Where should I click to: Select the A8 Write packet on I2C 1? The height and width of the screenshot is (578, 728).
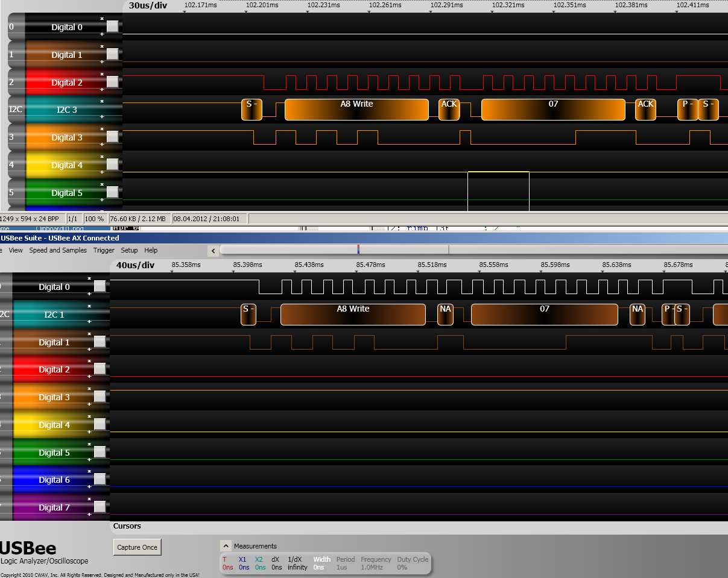point(353,315)
